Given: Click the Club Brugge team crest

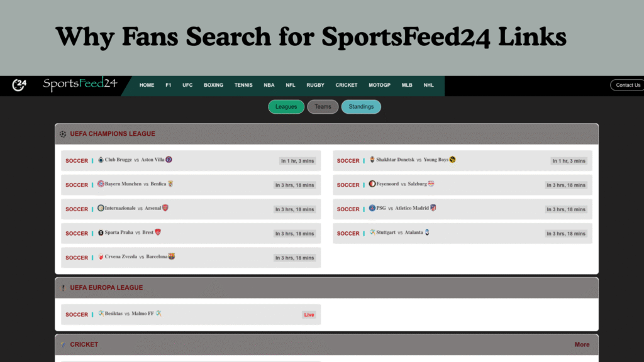Looking at the screenshot, I should click(x=101, y=160).
